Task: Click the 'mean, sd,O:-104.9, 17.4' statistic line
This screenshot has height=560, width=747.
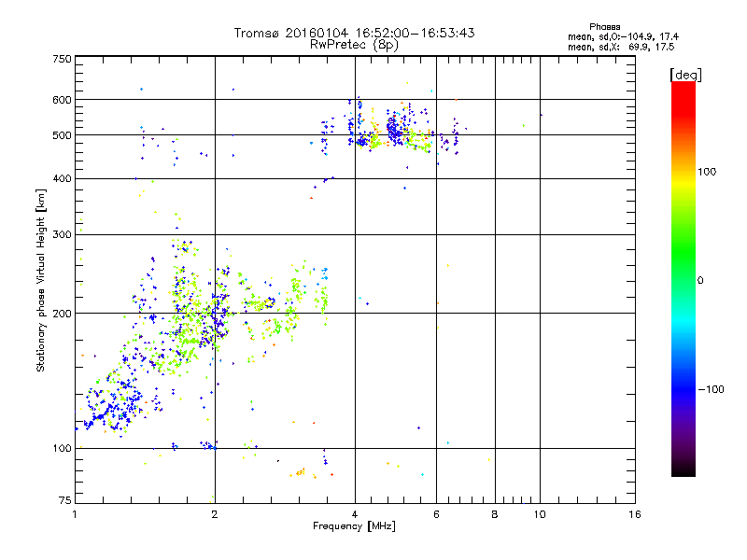Action: pos(623,37)
